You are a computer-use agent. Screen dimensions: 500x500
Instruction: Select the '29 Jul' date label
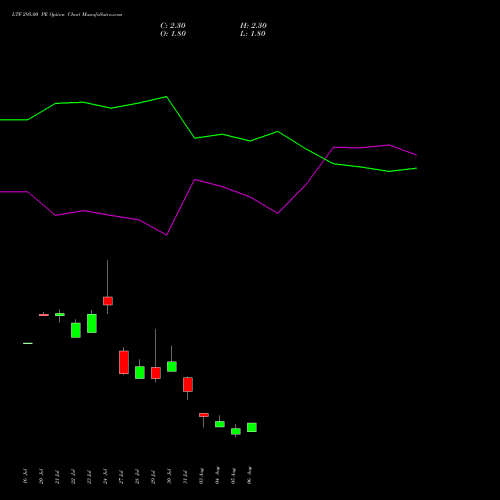(153, 476)
